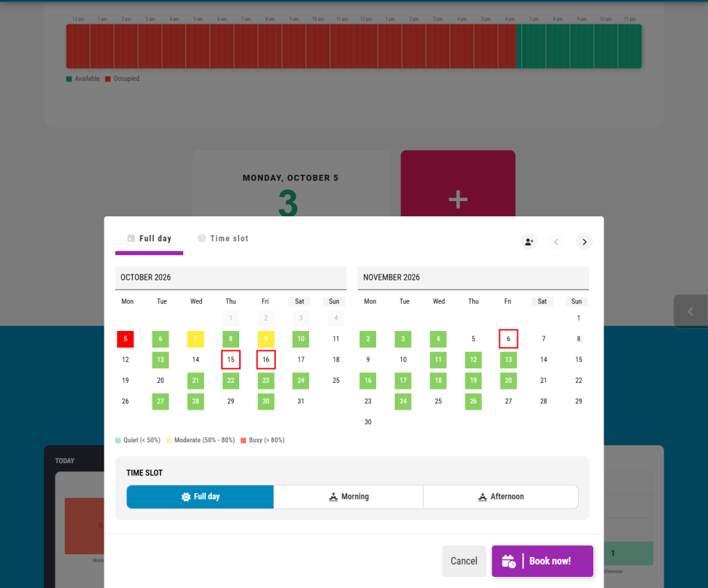708x588 pixels.
Task: Click the OCTOBER 2026 month header
Action: [x=231, y=278]
